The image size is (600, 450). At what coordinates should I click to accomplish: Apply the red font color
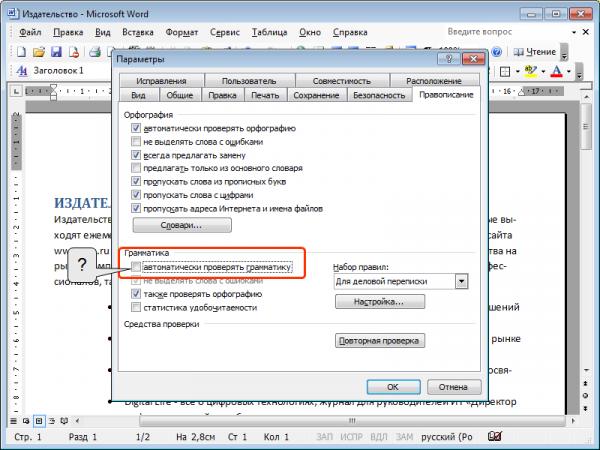[x=557, y=72]
